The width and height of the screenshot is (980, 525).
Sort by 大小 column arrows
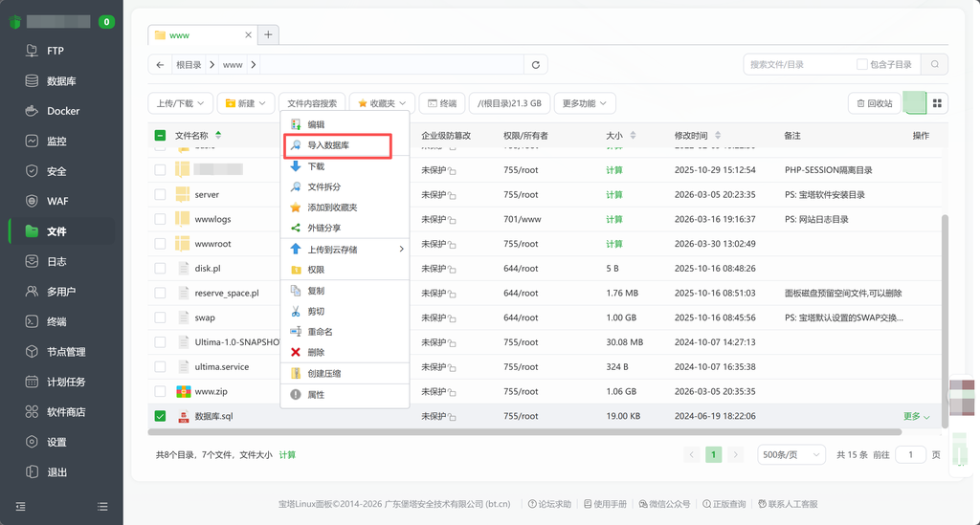click(634, 136)
